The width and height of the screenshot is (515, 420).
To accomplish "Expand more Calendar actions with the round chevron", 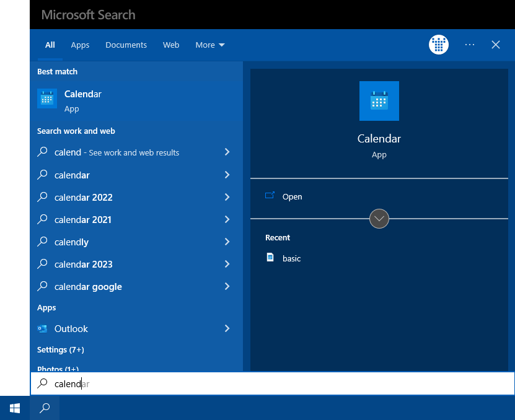I will (x=379, y=219).
